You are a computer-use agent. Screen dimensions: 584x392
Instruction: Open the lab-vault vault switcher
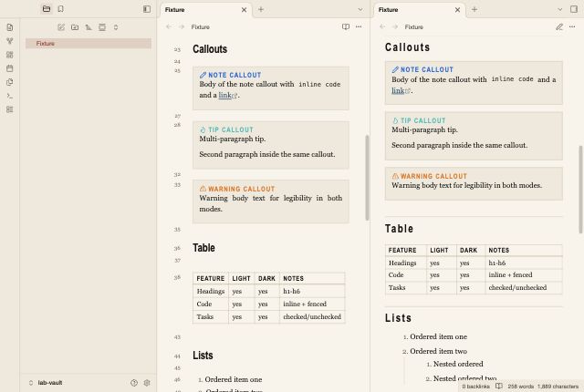pos(46,383)
